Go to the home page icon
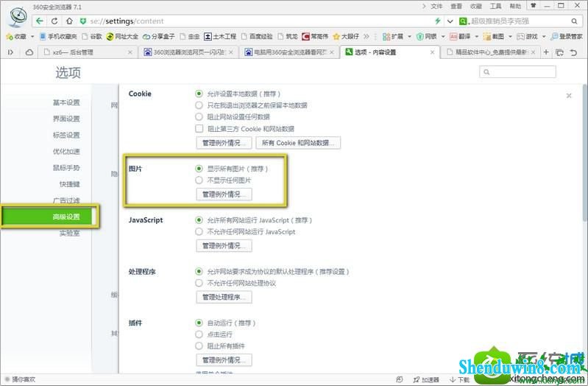The height and width of the screenshot is (386, 588). (69, 21)
